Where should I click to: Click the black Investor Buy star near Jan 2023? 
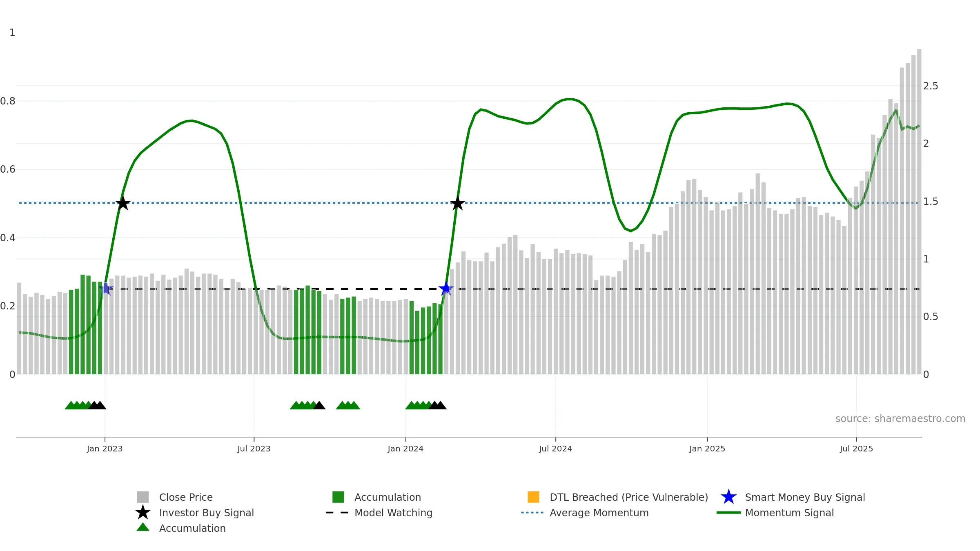pyautogui.click(x=123, y=203)
